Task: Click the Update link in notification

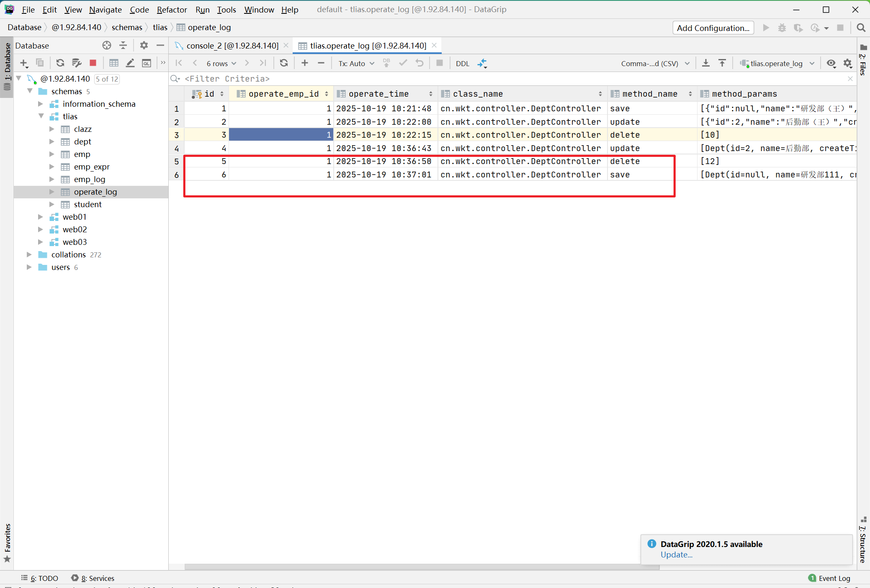Action: tap(676, 555)
